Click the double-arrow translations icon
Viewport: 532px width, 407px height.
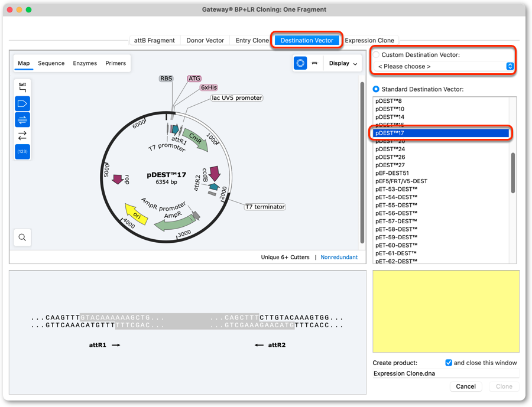point(22,136)
